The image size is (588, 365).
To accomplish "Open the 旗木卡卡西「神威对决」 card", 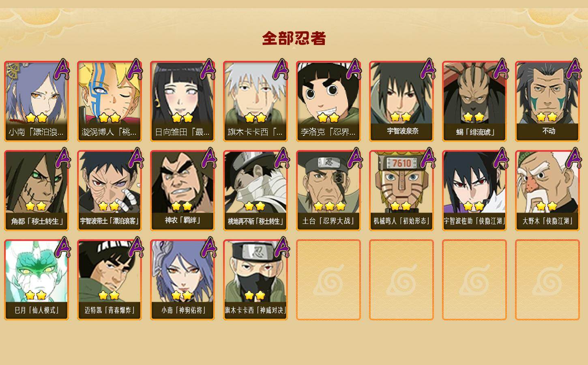I will 255,280.
